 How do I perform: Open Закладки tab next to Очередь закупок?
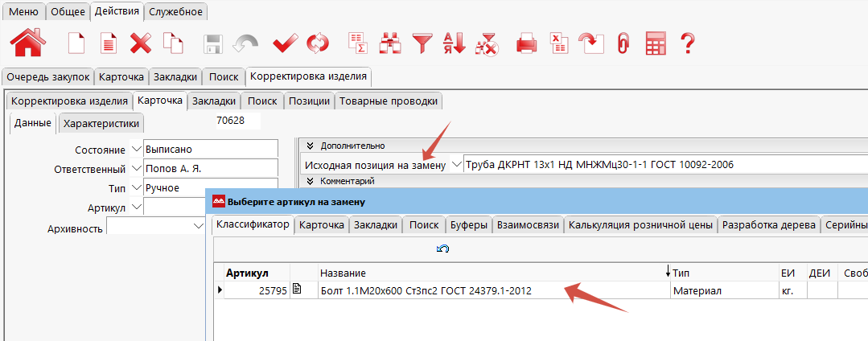pos(175,77)
